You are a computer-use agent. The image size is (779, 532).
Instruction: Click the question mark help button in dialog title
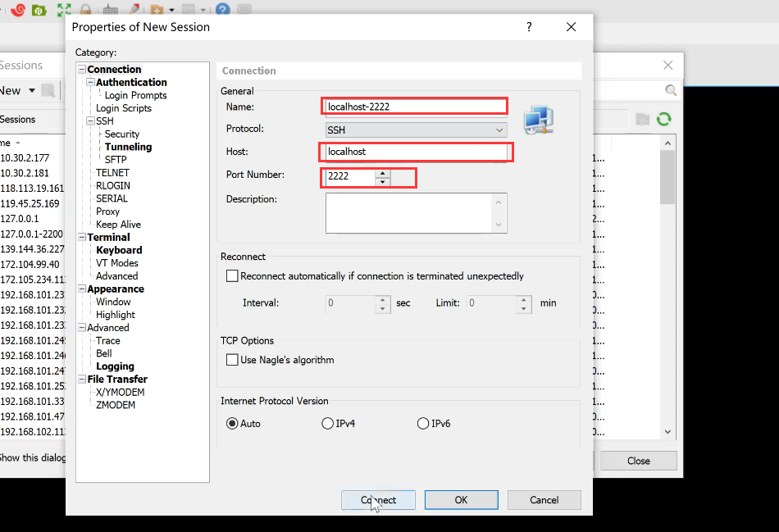pos(529,27)
